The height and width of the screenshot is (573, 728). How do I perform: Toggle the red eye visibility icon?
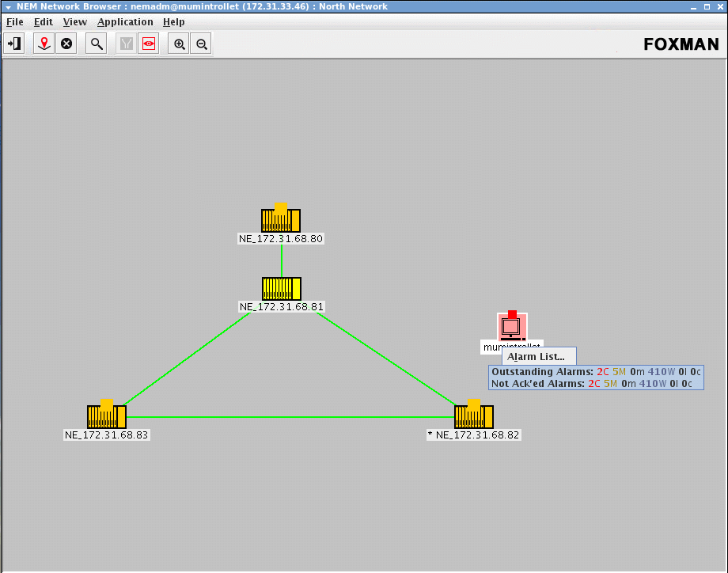(148, 44)
